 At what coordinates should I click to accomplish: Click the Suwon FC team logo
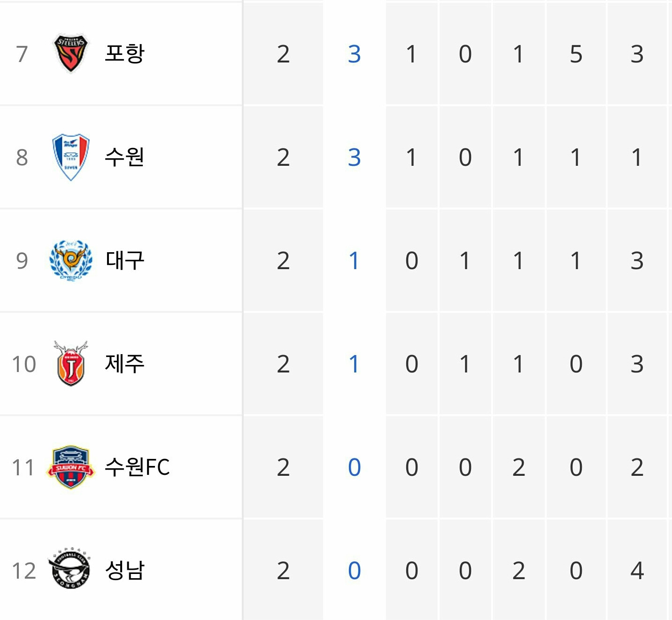coord(70,467)
